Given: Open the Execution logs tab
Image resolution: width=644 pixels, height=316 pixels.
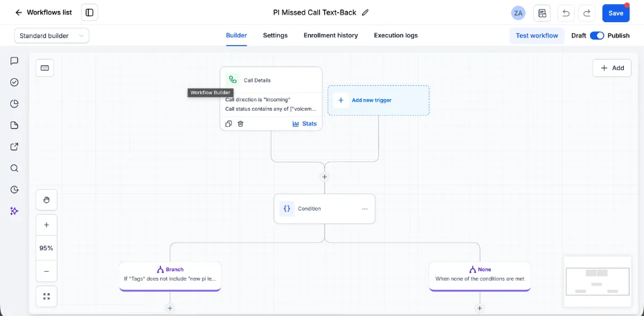Looking at the screenshot, I should pos(395,35).
